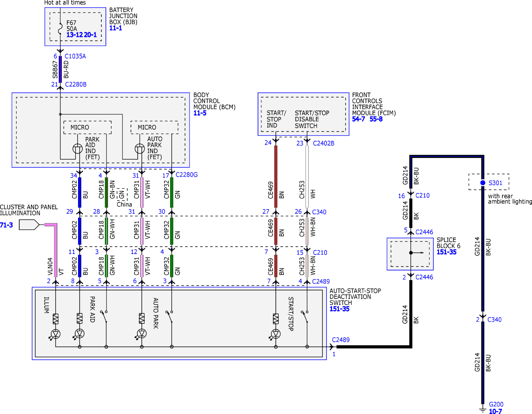The image size is (532, 414).
Task: Click the VLN04 circuit label
Action: (x=50, y=267)
